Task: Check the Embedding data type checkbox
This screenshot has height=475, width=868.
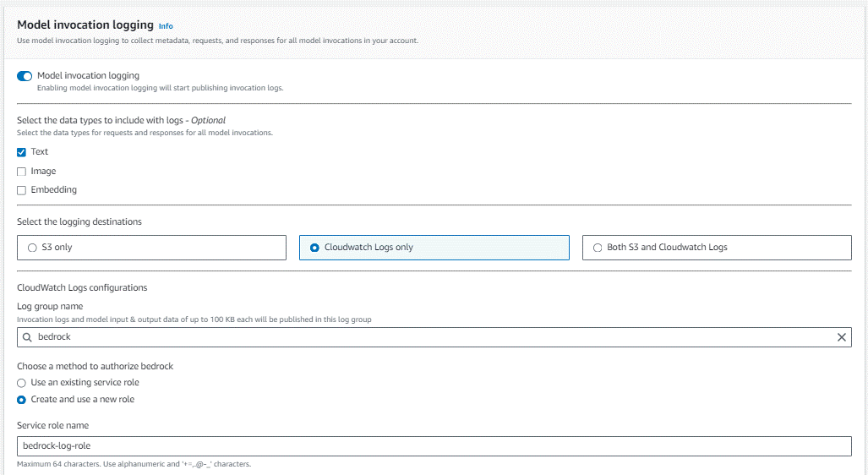Action: [22, 191]
